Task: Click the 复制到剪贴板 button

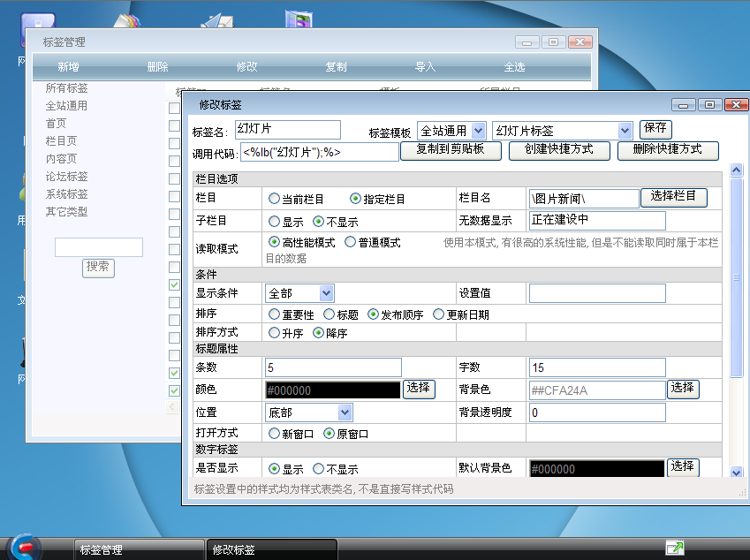Action: point(451,150)
